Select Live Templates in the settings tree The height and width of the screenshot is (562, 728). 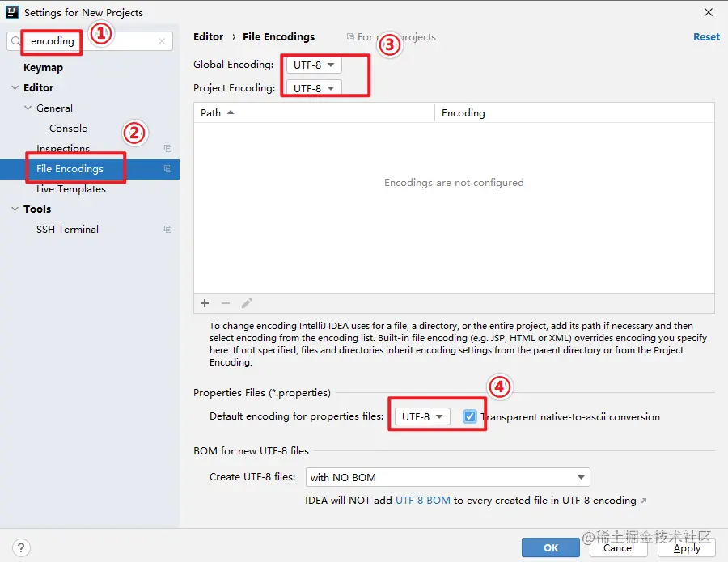[x=71, y=189]
